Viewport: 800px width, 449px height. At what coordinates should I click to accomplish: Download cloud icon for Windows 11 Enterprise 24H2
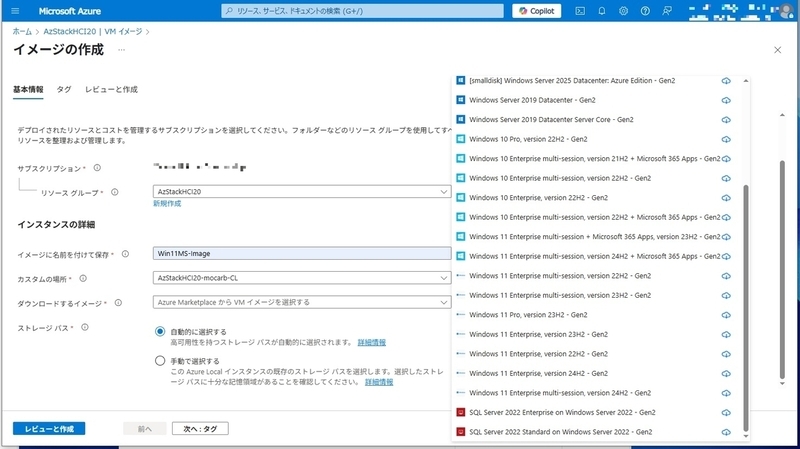[x=726, y=373]
